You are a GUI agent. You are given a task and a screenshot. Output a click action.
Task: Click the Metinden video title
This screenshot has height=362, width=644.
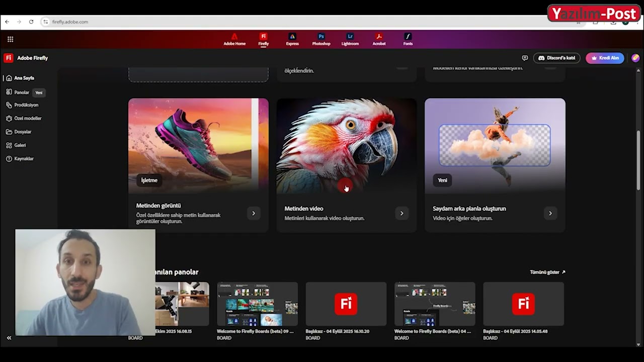click(x=304, y=209)
